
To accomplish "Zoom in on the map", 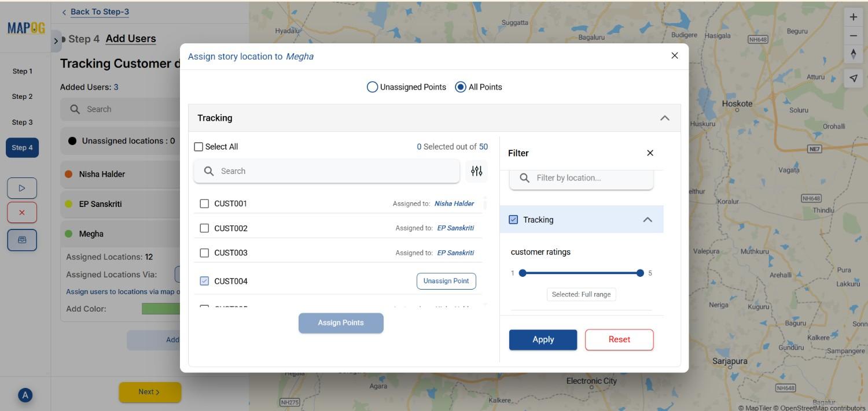I will (x=853, y=16).
